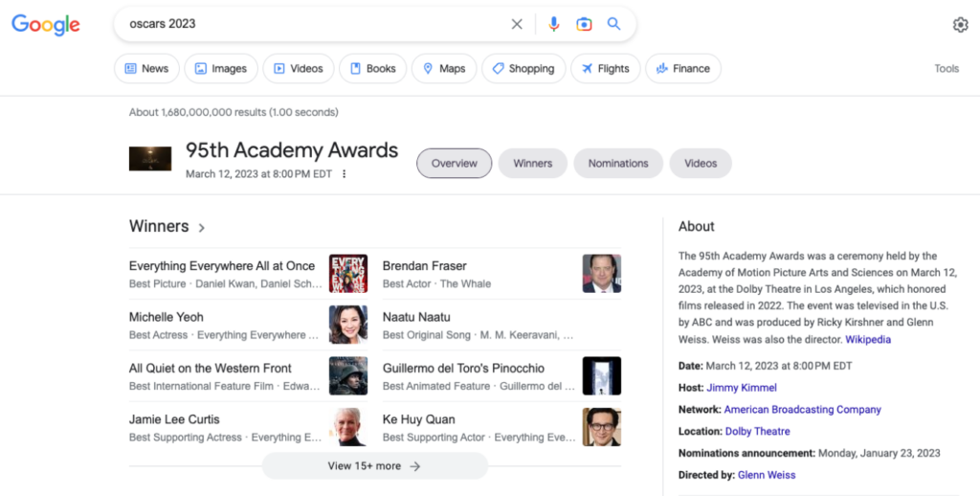Viewport: 980px width, 496px height.
Task: Click the voice search microphone icon
Action: (553, 24)
